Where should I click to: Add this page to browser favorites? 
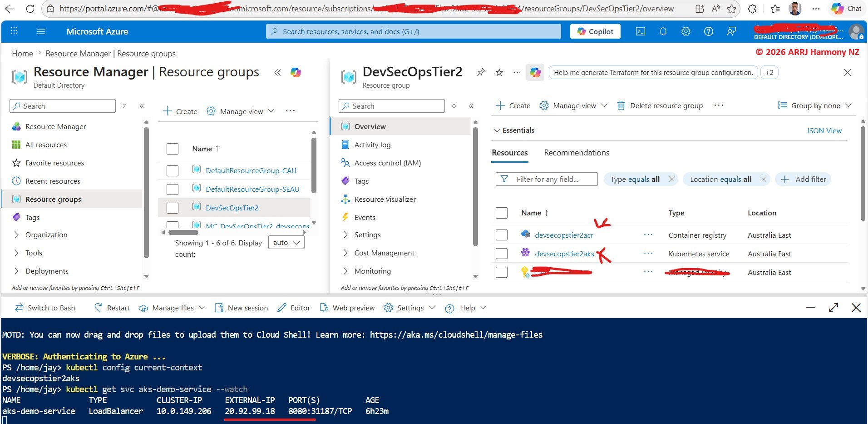tap(731, 9)
